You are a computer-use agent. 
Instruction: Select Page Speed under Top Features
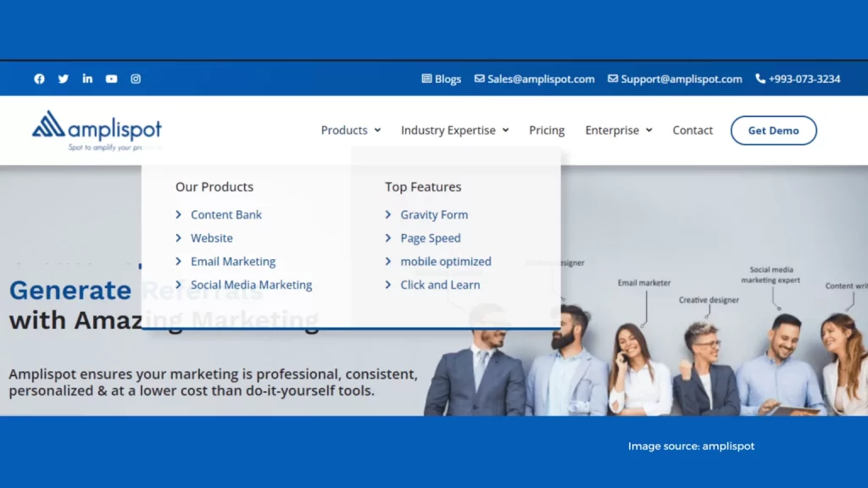pyautogui.click(x=430, y=238)
